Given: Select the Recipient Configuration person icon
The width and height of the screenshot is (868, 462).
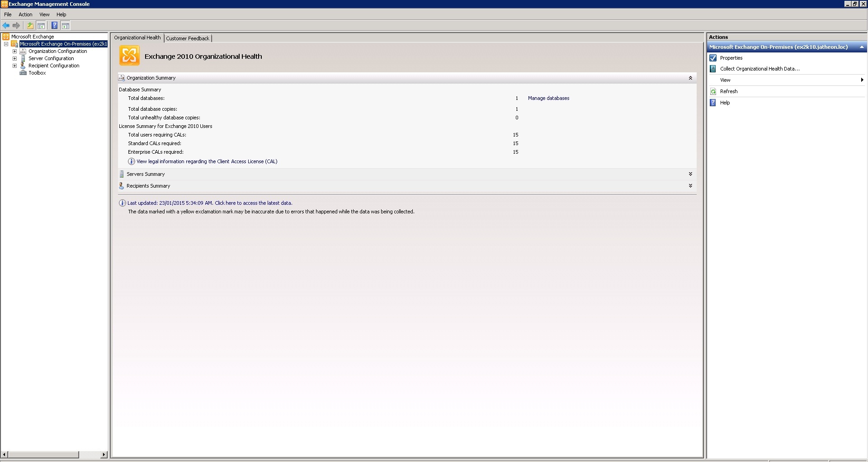Looking at the screenshot, I should click(x=23, y=66).
